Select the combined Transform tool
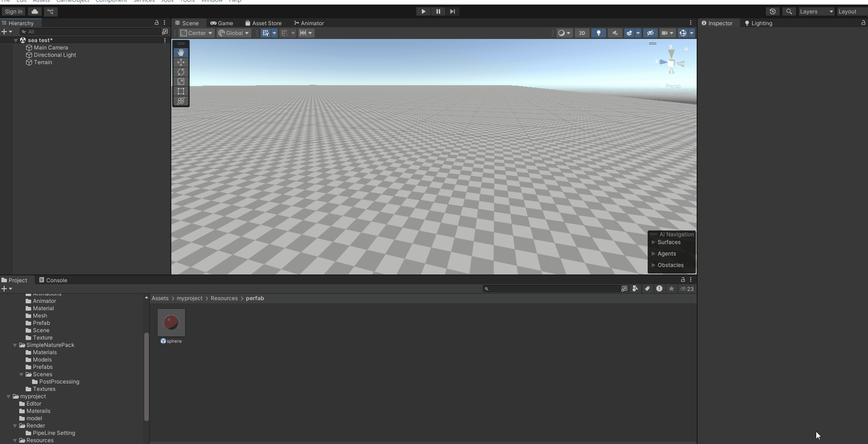Screen dimensions: 868x444 tap(181, 101)
